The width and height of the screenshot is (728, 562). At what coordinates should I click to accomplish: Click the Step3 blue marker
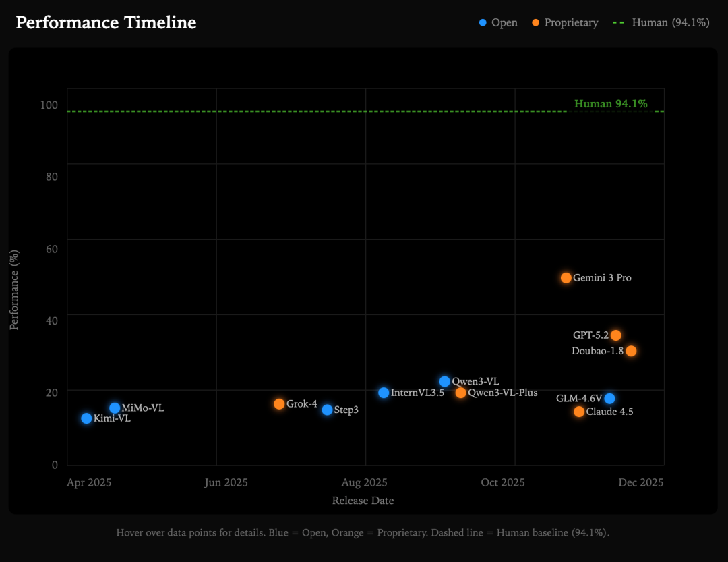pyautogui.click(x=327, y=410)
